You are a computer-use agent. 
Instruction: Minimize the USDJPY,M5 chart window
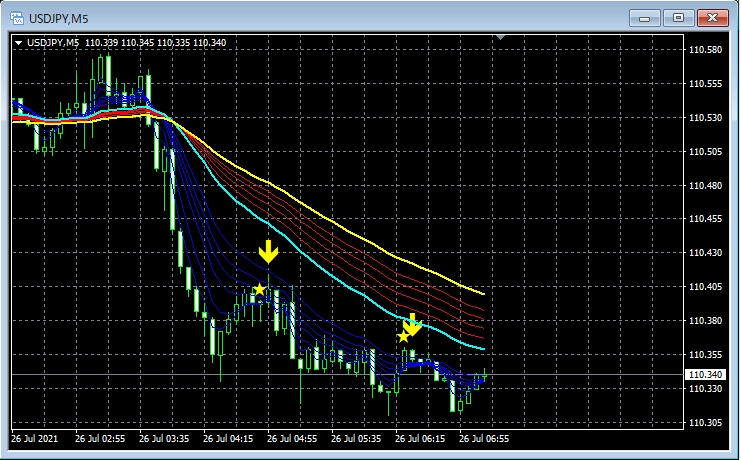click(x=644, y=18)
